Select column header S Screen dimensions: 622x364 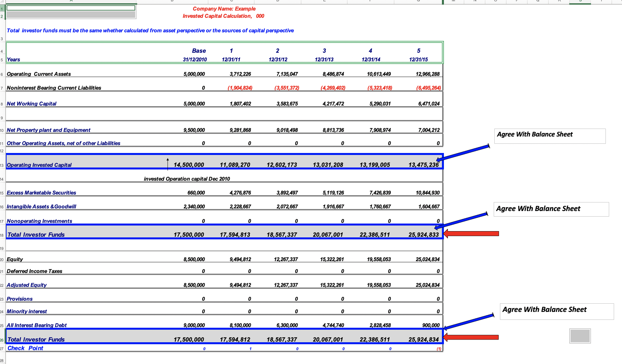(579, 1)
